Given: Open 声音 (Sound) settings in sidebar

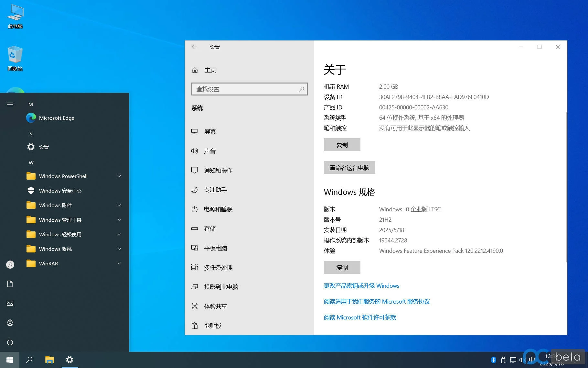Looking at the screenshot, I should click(x=210, y=151).
